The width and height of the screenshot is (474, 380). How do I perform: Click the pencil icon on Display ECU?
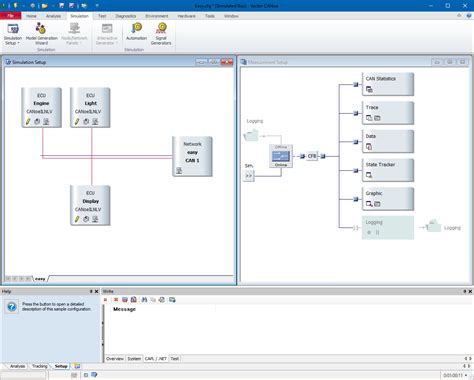click(x=77, y=219)
